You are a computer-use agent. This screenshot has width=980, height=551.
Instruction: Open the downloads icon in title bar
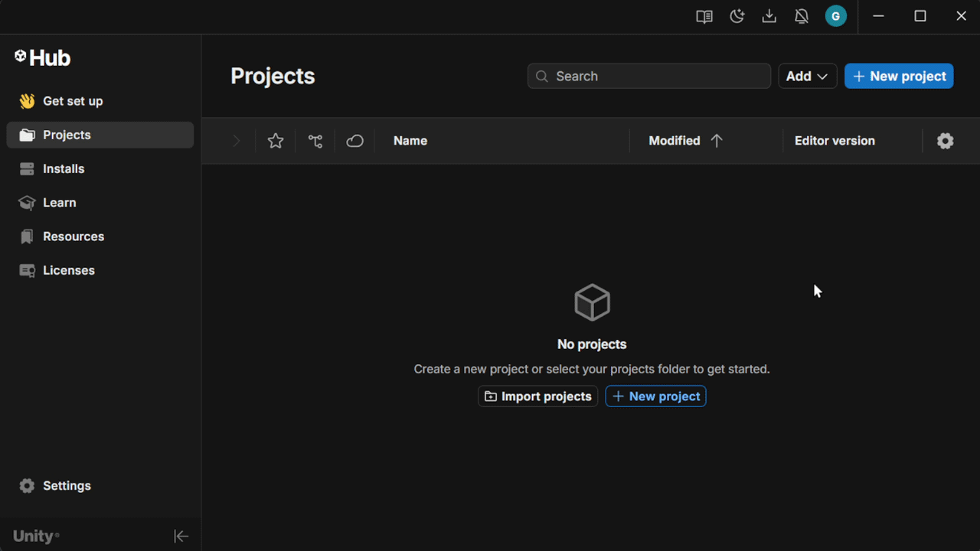[x=769, y=15]
